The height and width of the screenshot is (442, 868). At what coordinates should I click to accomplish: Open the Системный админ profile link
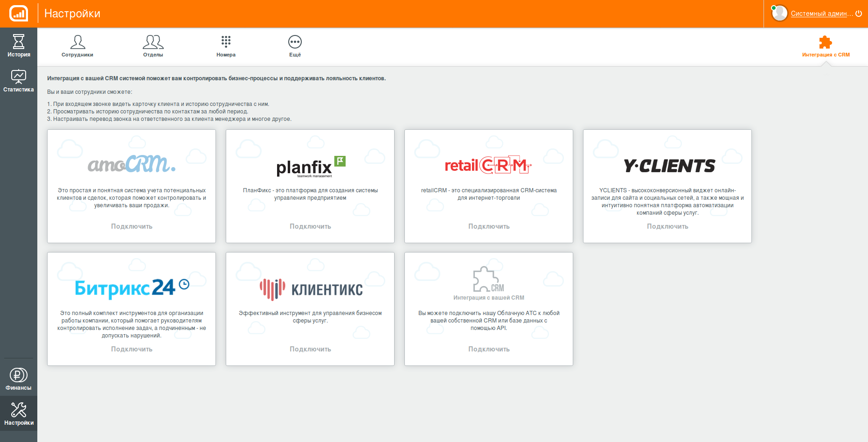tap(822, 14)
